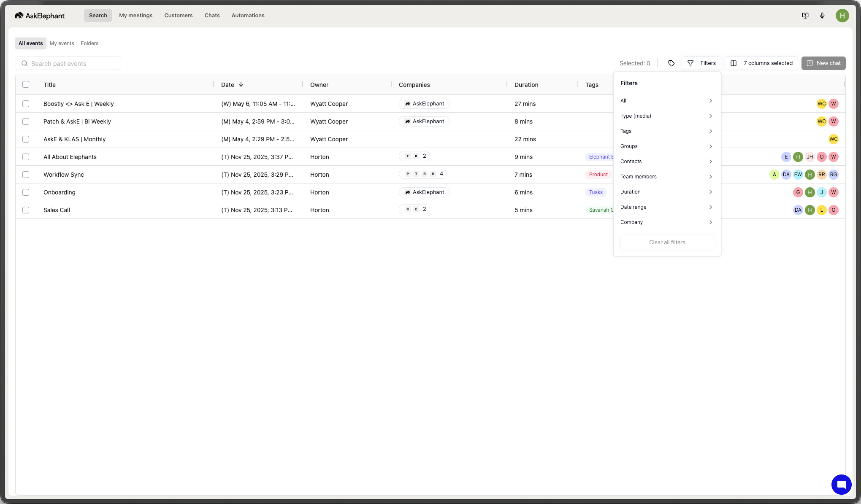Click WC avatar in AskE & KLAS row
Screen dimensions: 861x504
[x=834, y=139]
